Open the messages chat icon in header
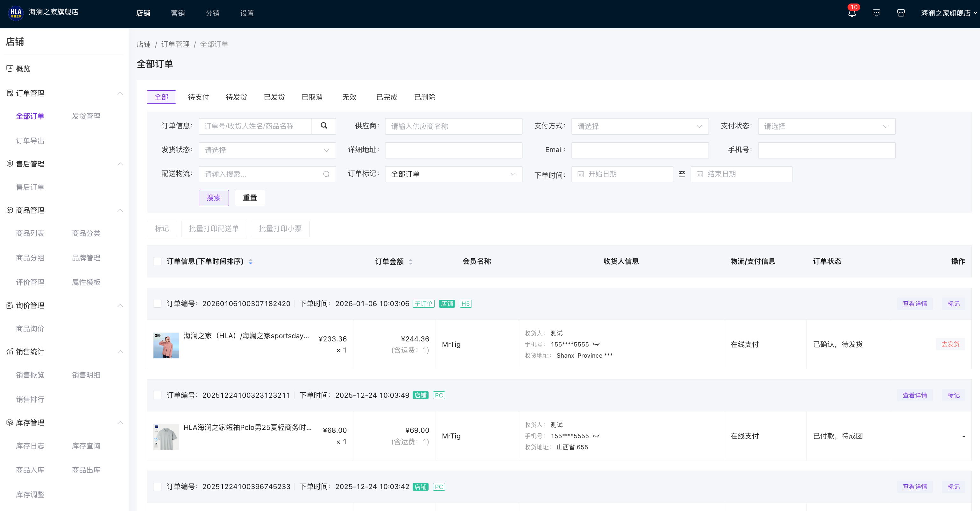Image resolution: width=980 pixels, height=511 pixels. point(876,13)
